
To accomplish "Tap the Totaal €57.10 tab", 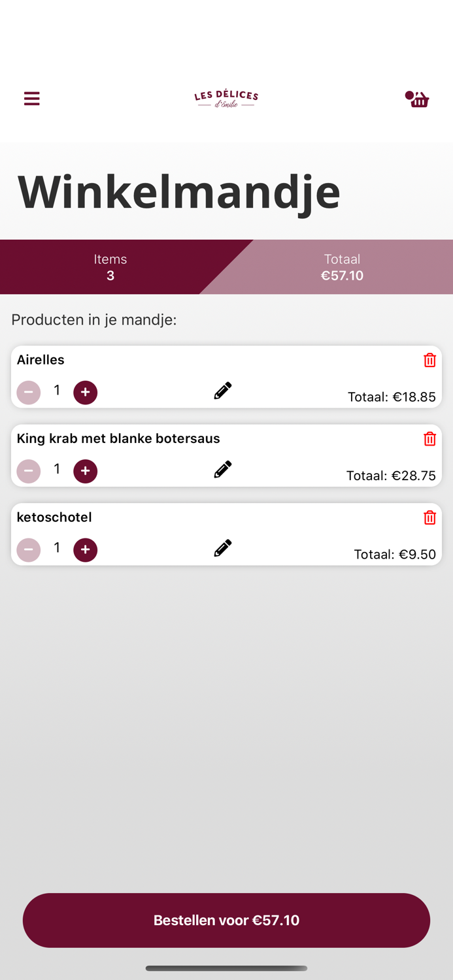I will click(x=342, y=267).
